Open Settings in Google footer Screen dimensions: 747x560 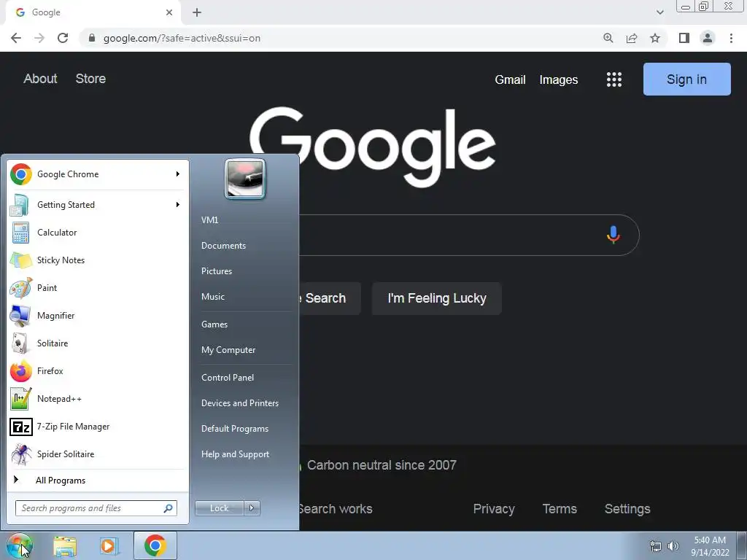627,509
